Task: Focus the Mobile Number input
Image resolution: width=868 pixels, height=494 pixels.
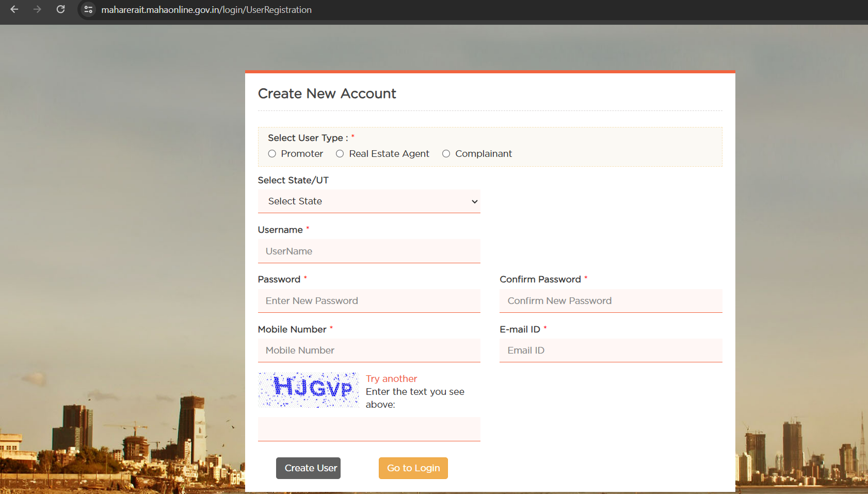Action: click(369, 350)
